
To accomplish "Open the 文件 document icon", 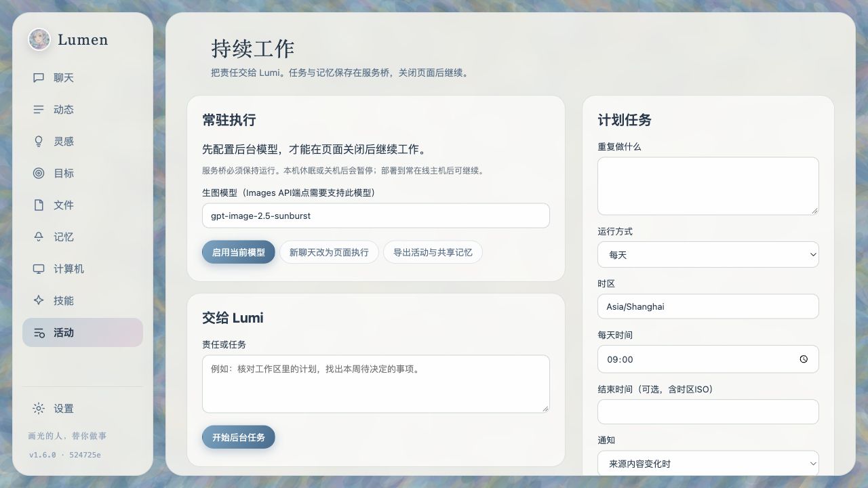I will 39,205.
